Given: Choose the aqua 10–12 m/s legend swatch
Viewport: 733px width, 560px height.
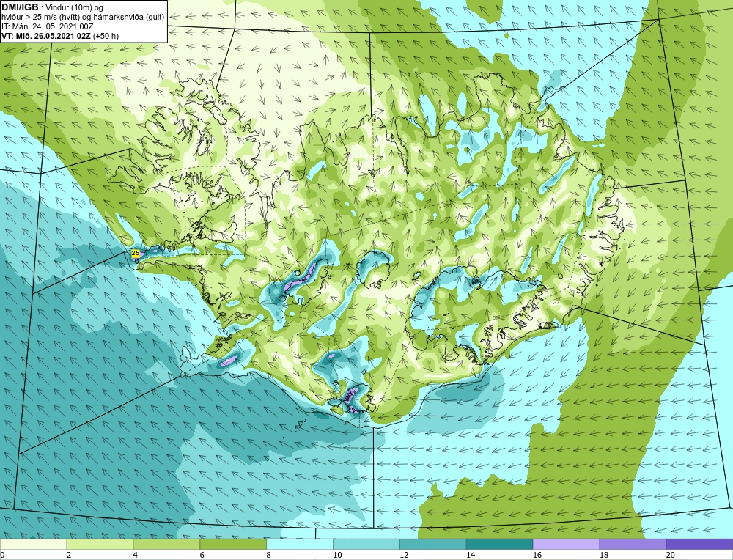Looking at the screenshot, I should pyautogui.click(x=366, y=545).
